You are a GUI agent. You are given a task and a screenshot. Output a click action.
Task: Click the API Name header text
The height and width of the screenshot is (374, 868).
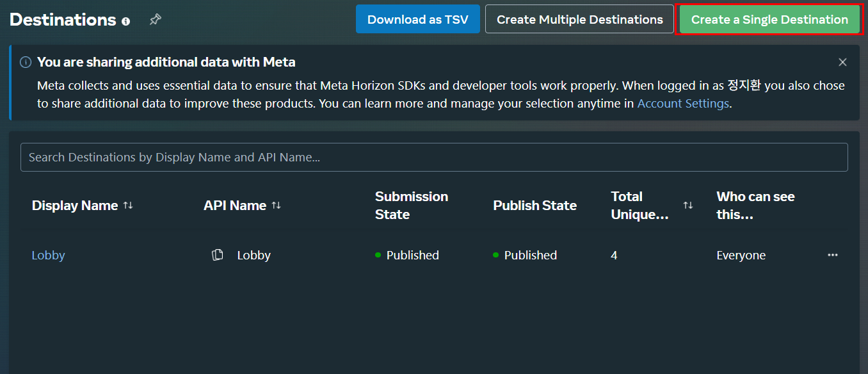coord(235,205)
